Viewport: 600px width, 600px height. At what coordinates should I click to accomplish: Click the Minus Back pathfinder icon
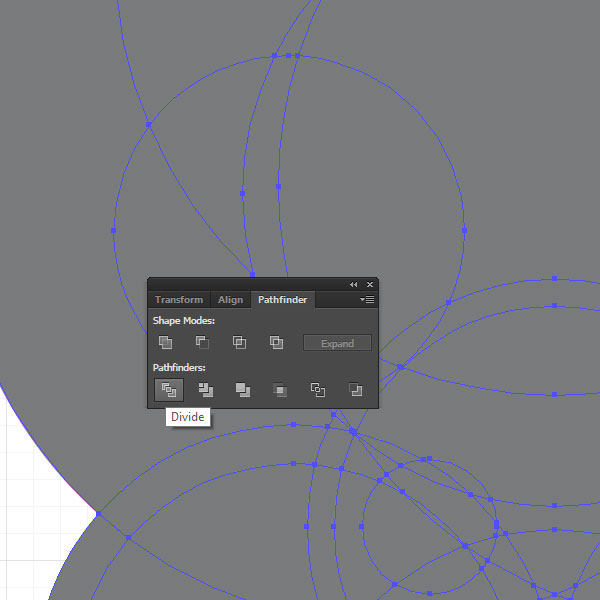click(355, 390)
